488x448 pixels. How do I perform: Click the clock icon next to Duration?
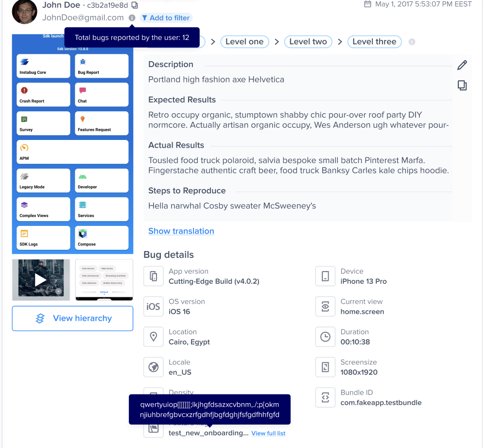(x=325, y=337)
